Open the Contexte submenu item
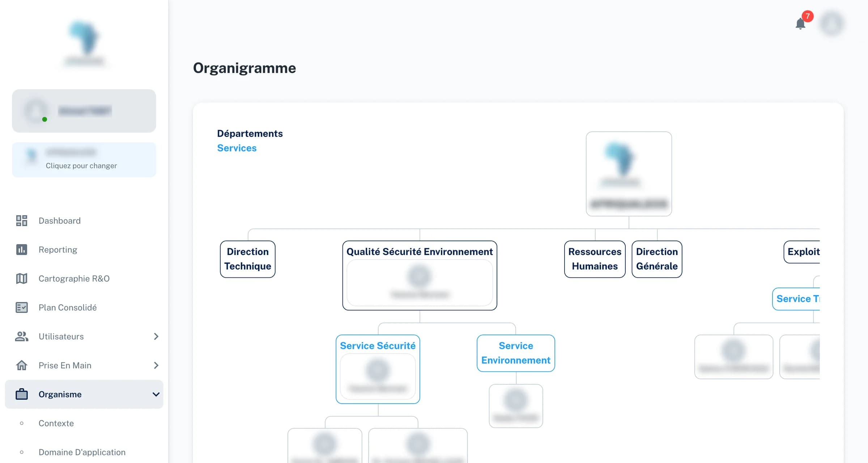Screen dimensions: 868x463 [x=84, y=423]
